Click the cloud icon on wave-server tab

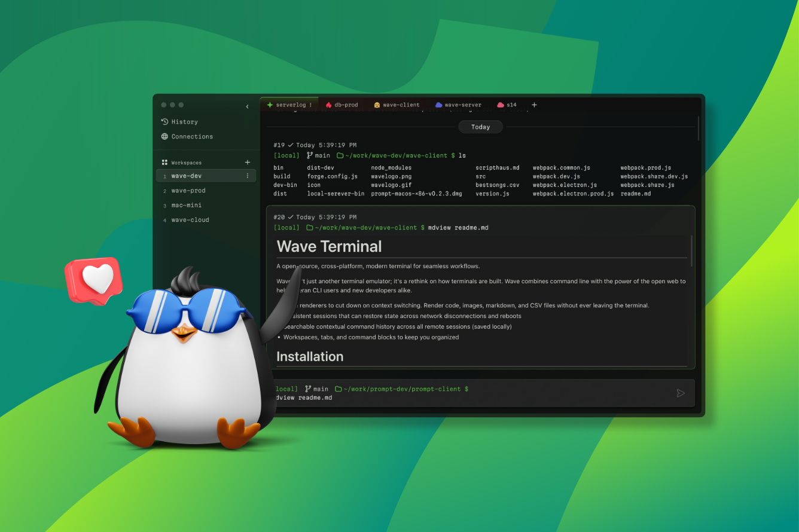click(x=438, y=105)
